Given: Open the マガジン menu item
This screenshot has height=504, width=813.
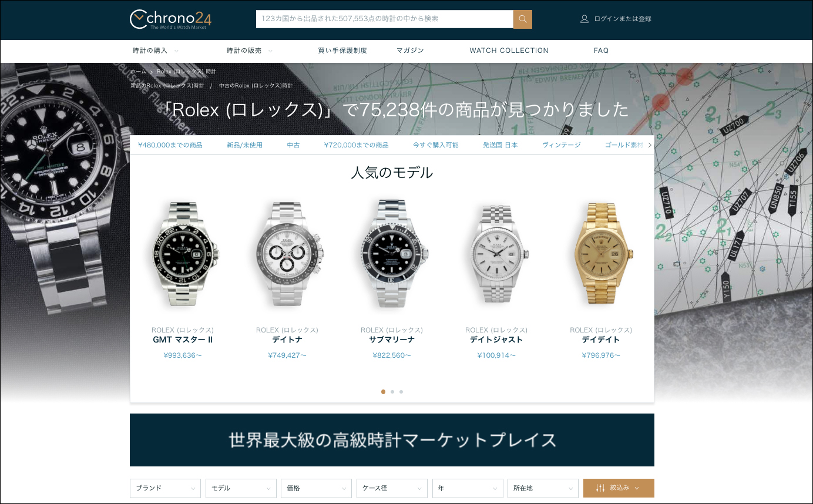Looking at the screenshot, I should tap(410, 51).
